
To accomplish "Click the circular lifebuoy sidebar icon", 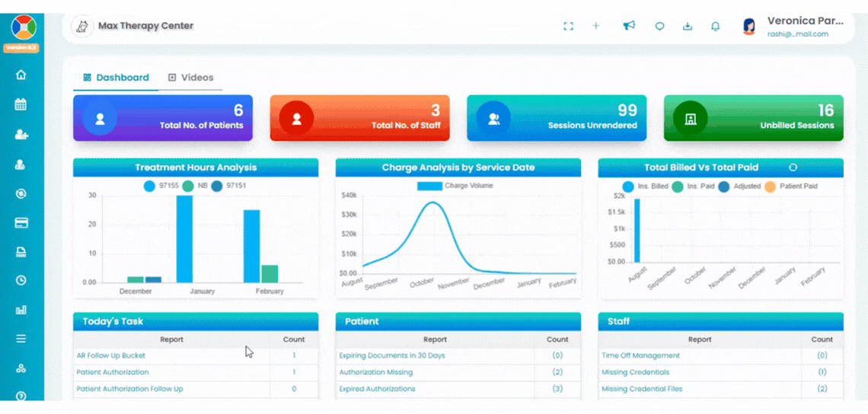I will pos(21,194).
